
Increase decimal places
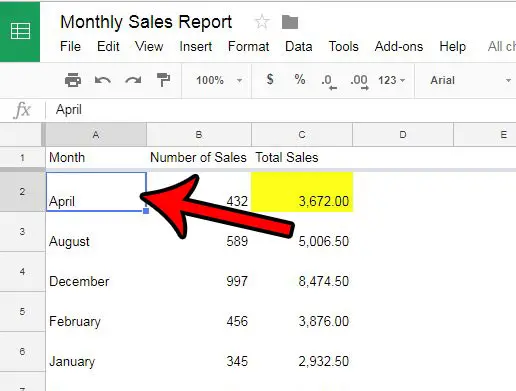pos(359,82)
